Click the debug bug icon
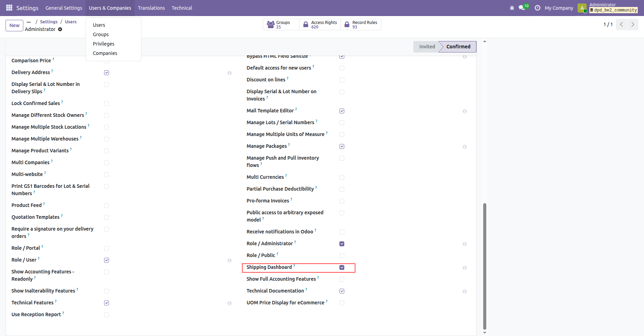Screen dimensions: 644x336 click(512, 8)
